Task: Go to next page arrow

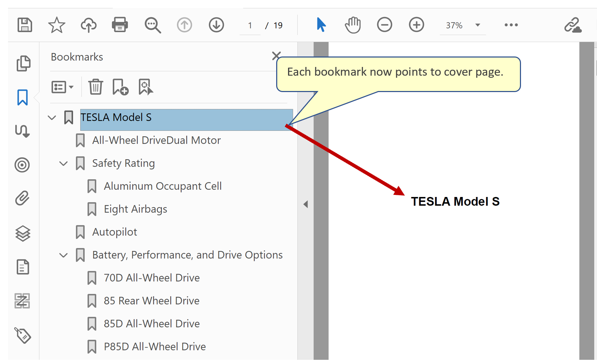Action: click(216, 25)
